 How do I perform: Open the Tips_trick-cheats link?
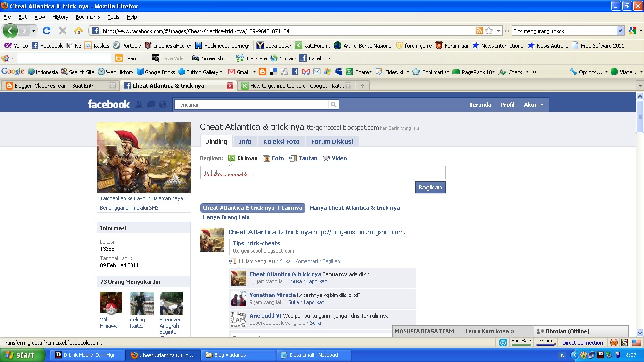coord(256,243)
